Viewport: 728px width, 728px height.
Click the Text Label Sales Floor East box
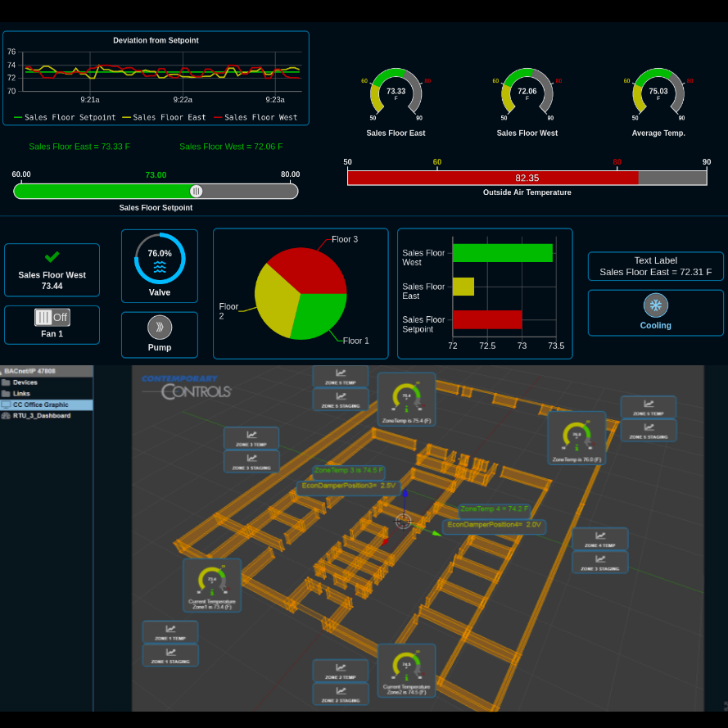pyautogui.click(x=656, y=266)
